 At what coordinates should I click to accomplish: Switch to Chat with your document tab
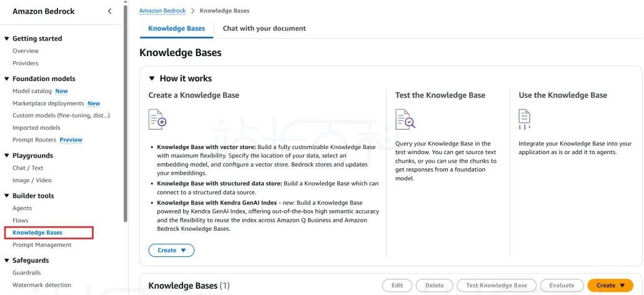[264, 29]
